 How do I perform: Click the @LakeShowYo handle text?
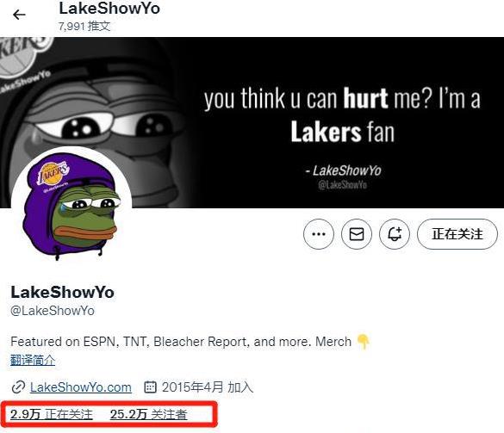(x=53, y=311)
